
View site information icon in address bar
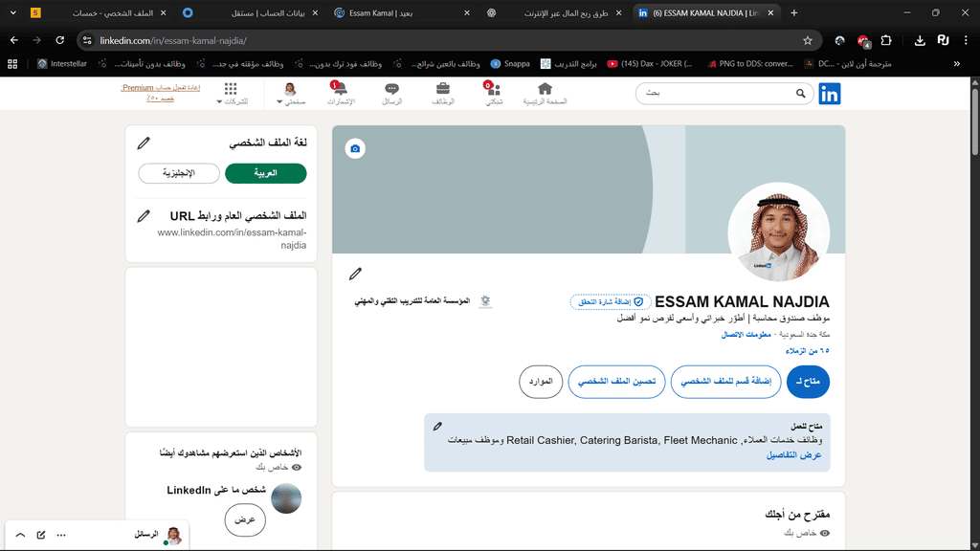pyautogui.click(x=87, y=40)
